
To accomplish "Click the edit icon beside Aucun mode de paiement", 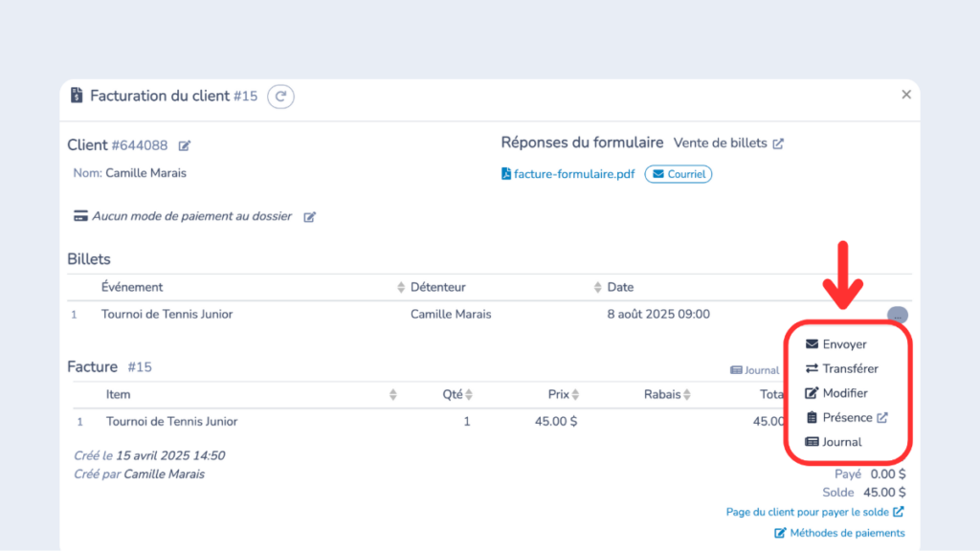I will (x=308, y=216).
